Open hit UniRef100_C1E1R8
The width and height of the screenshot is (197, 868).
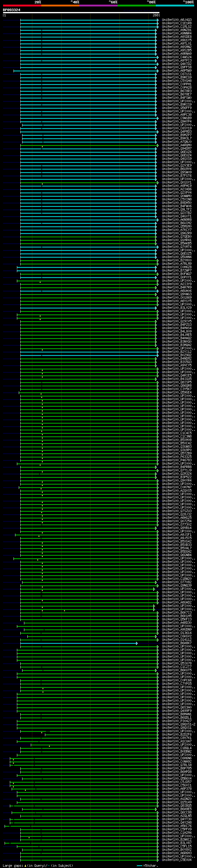click(177, 23)
